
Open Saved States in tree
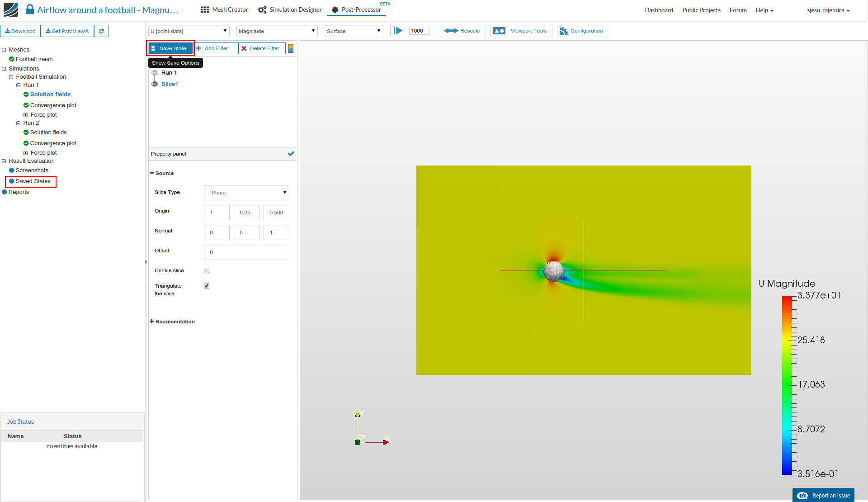(33, 181)
